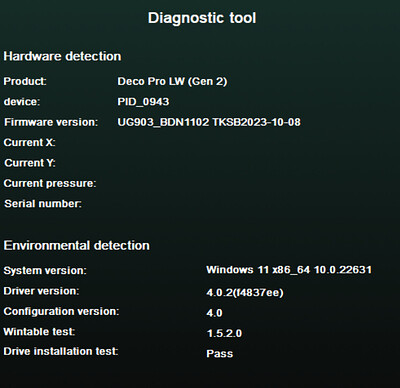Click the 'Current Y:' label

tap(30, 163)
